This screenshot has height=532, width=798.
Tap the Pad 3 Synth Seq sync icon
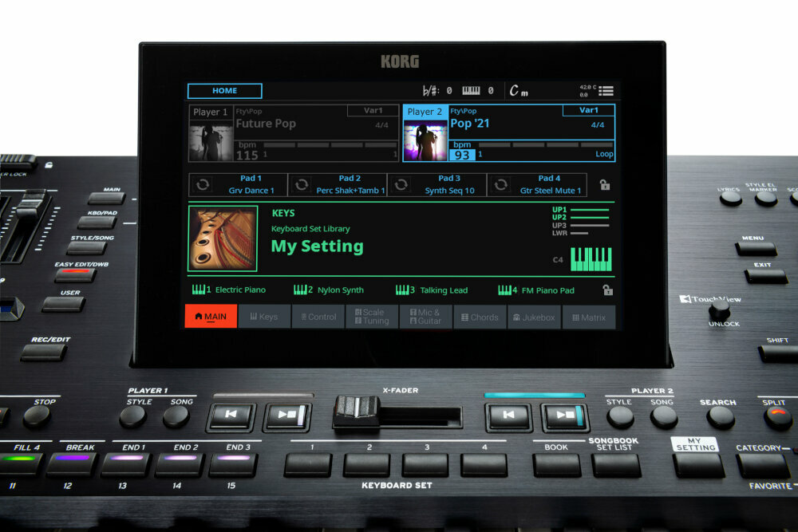(x=401, y=185)
